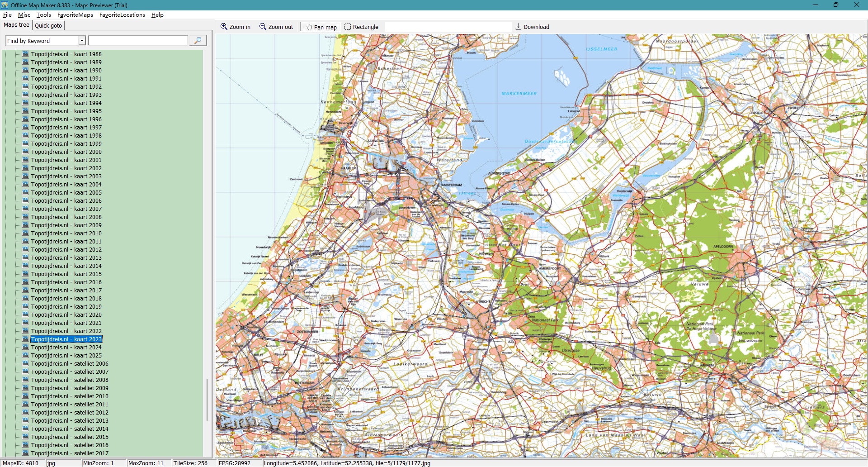The image size is (868, 467).
Task: Click the map icon beside satelliet 2006
Action: pyautogui.click(x=25, y=363)
